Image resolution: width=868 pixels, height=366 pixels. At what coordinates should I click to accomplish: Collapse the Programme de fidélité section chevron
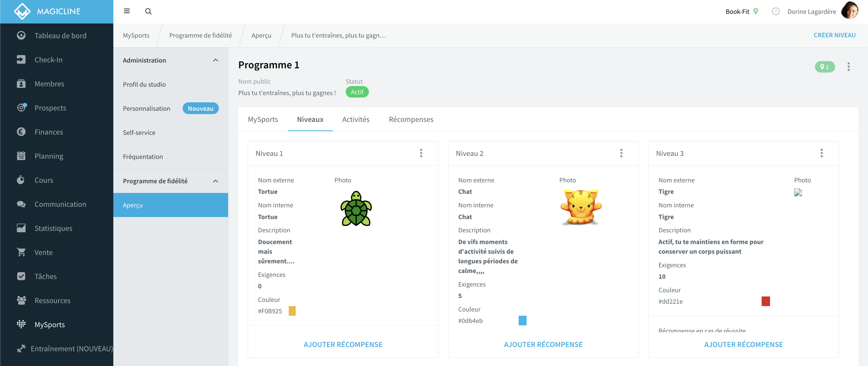pyautogui.click(x=216, y=181)
